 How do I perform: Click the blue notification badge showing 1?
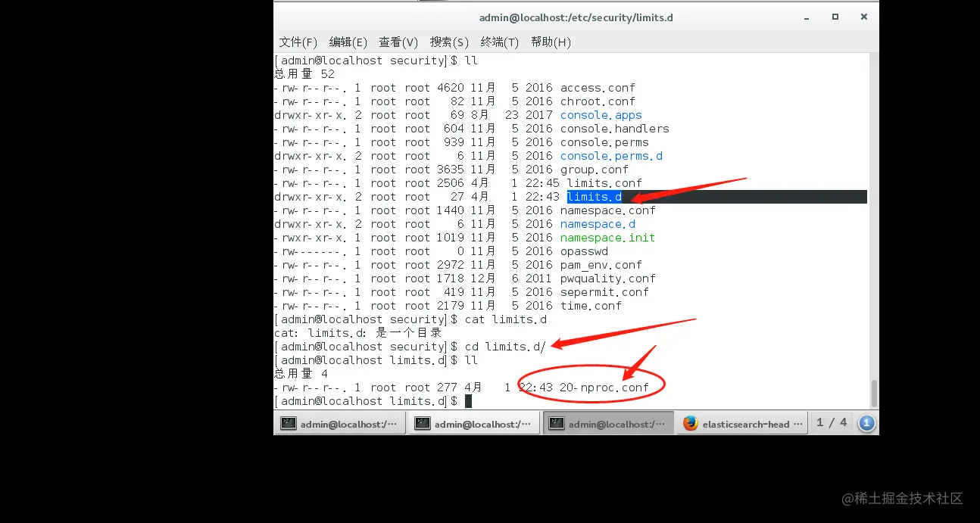point(867,423)
